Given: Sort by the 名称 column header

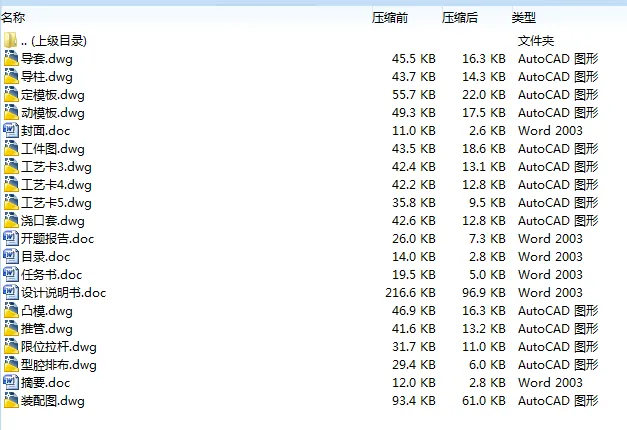Looking at the screenshot, I should click(x=13, y=18).
